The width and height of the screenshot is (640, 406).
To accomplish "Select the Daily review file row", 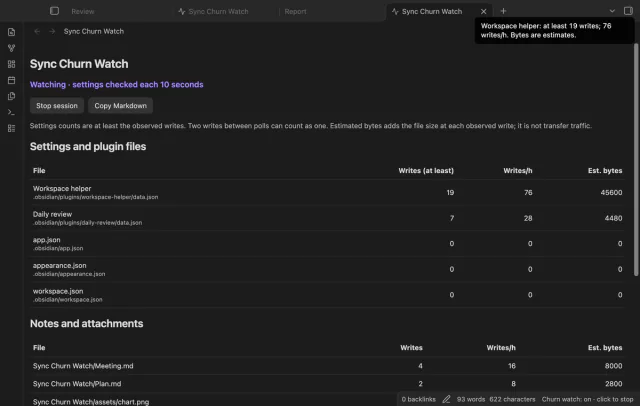I will [x=327, y=218].
